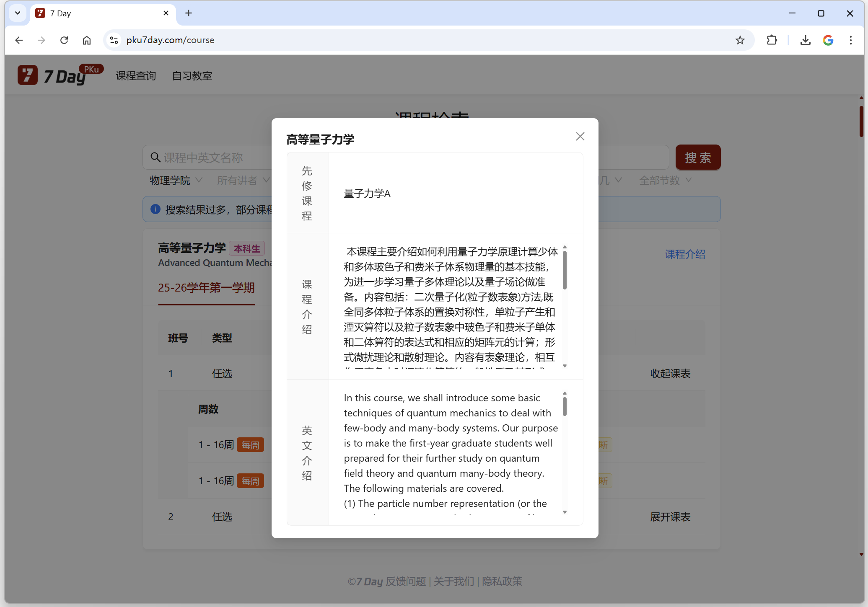Image resolution: width=868 pixels, height=607 pixels.
Task: Click 展开课表 to expand class 2 schedule
Action: [x=670, y=517]
